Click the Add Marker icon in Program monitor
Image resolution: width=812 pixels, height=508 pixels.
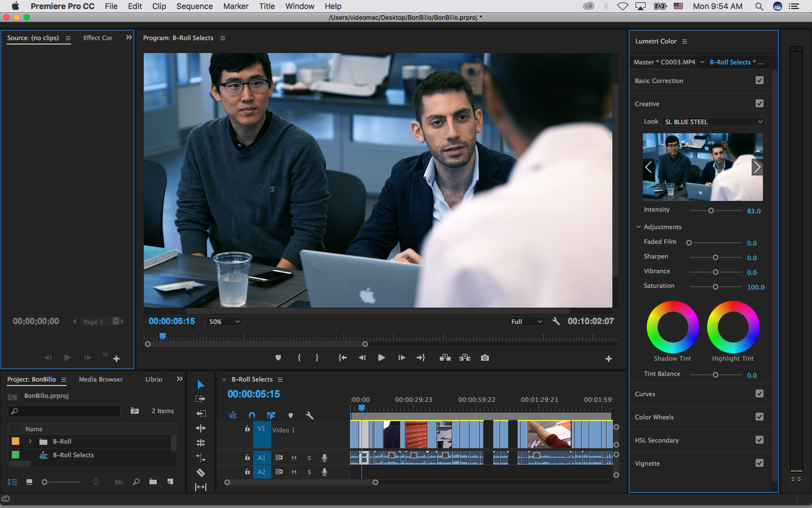278,358
